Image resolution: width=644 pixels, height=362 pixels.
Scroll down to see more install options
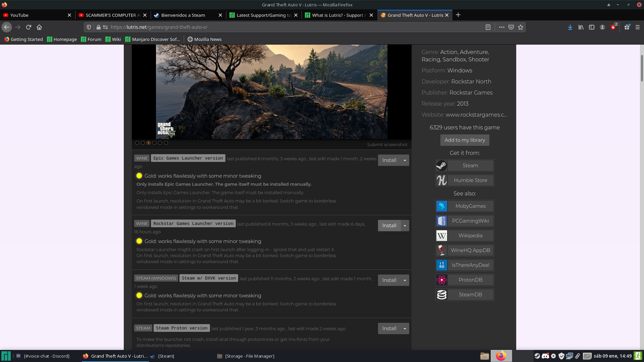pos(641,265)
